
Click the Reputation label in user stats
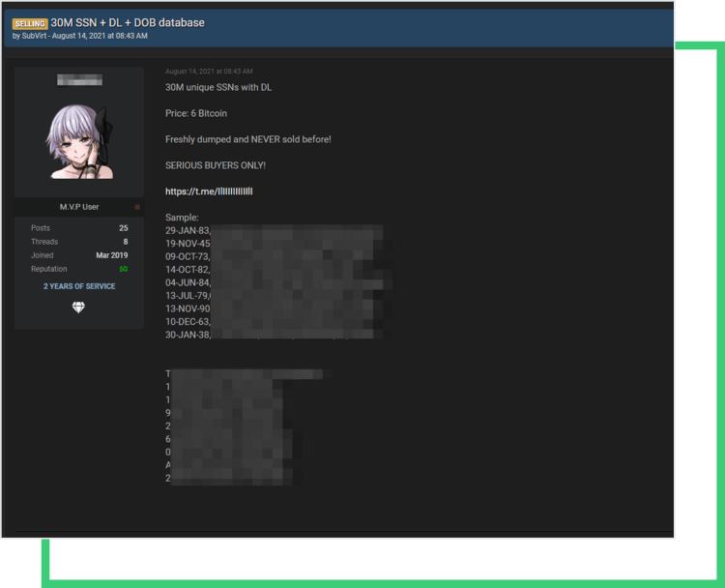pyautogui.click(x=48, y=269)
